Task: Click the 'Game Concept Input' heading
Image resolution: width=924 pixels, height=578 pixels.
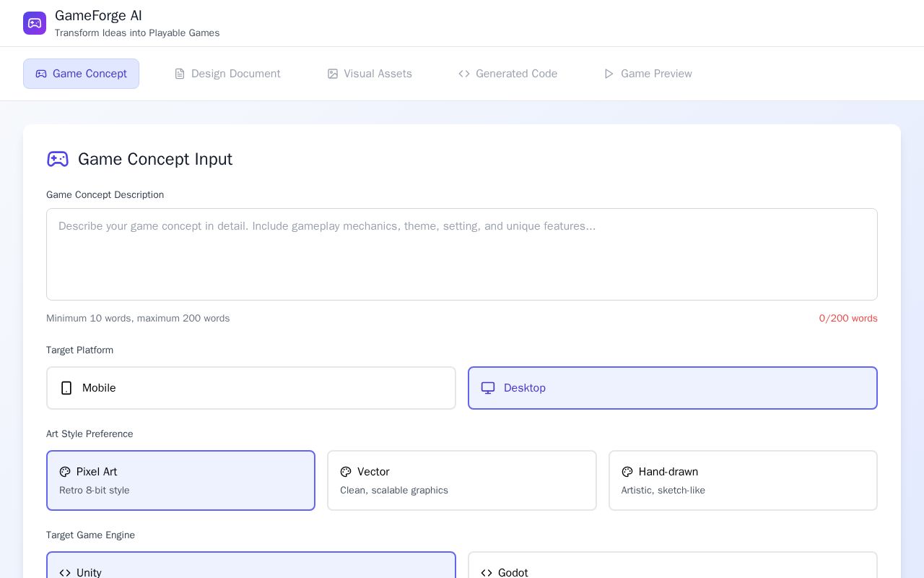Action: coord(155,159)
